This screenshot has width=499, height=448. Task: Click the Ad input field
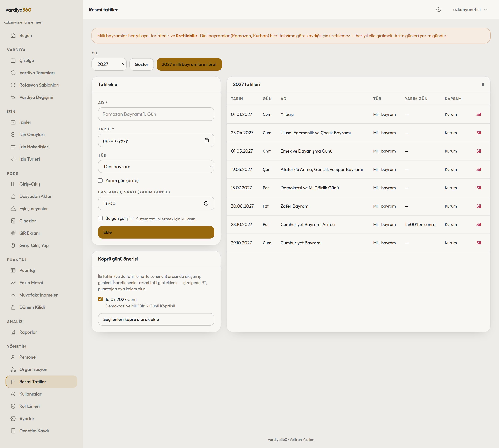(x=156, y=114)
